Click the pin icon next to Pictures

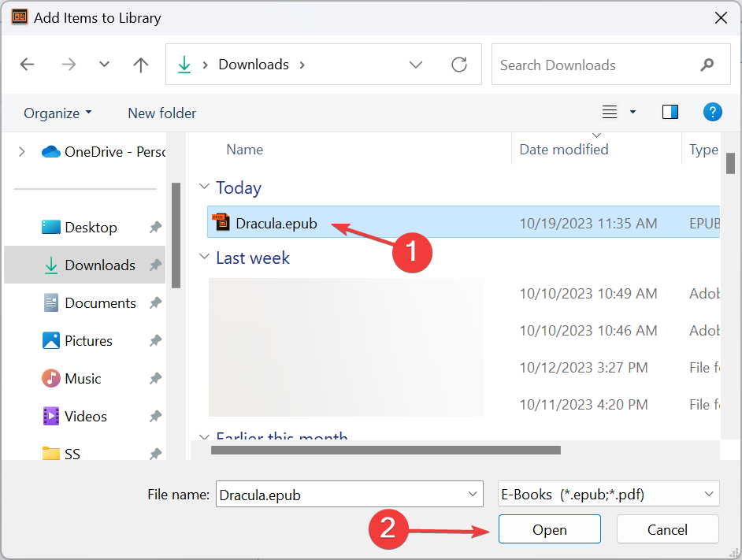pos(155,341)
